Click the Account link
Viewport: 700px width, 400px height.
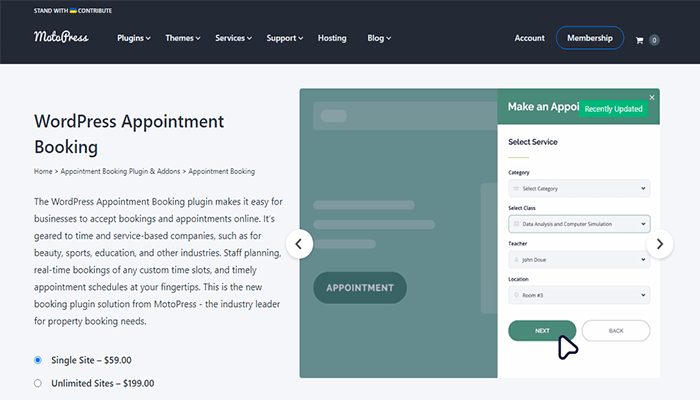(529, 38)
